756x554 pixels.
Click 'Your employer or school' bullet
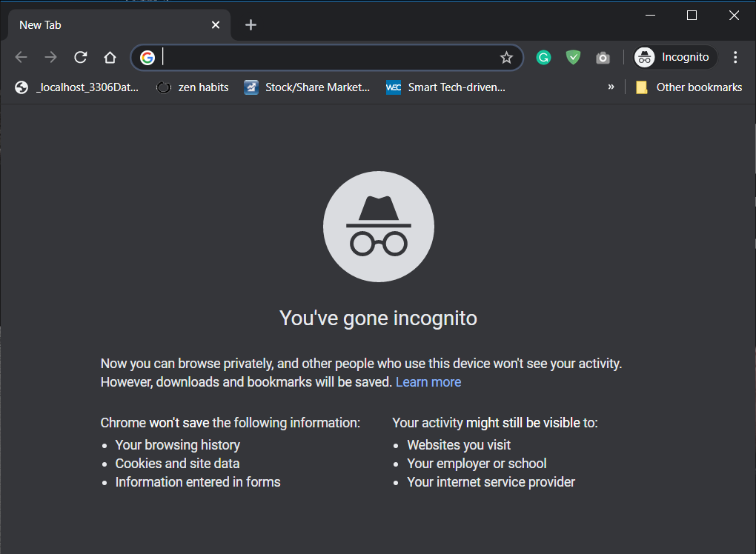click(x=477, y=464)
